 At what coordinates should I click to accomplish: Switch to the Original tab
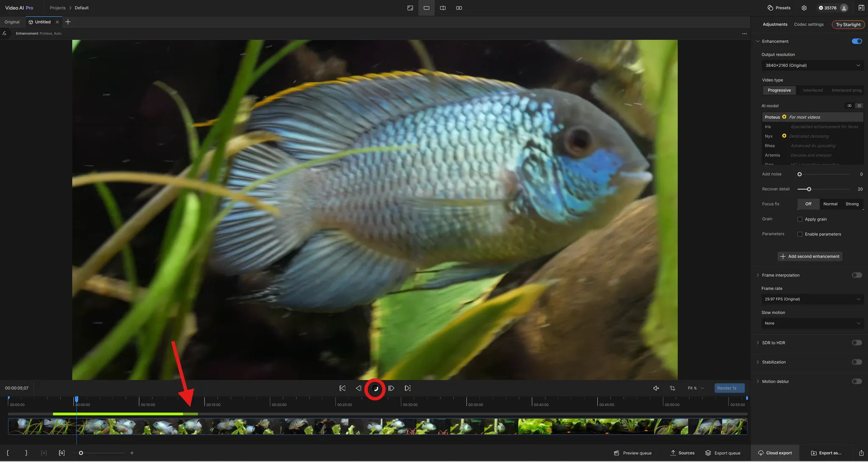pos(12,22)
